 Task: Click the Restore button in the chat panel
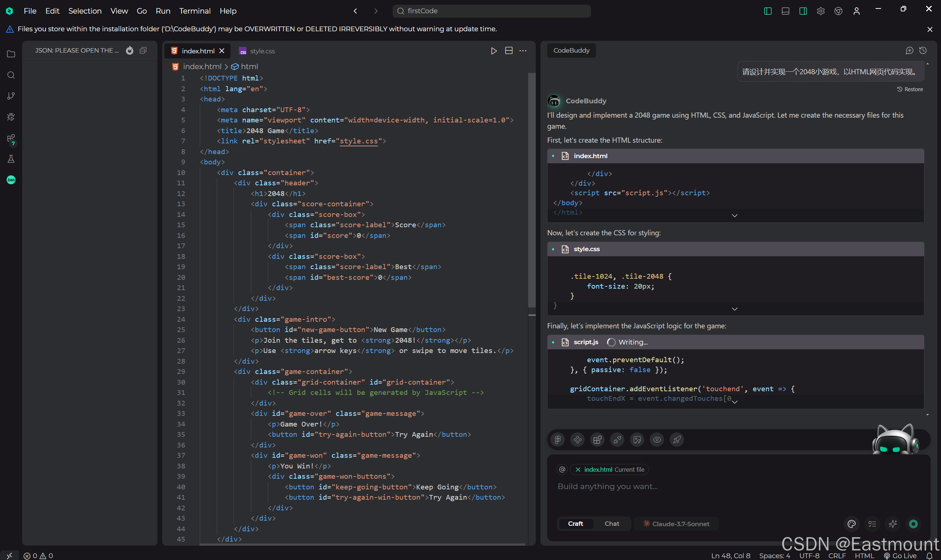(910, 89)
